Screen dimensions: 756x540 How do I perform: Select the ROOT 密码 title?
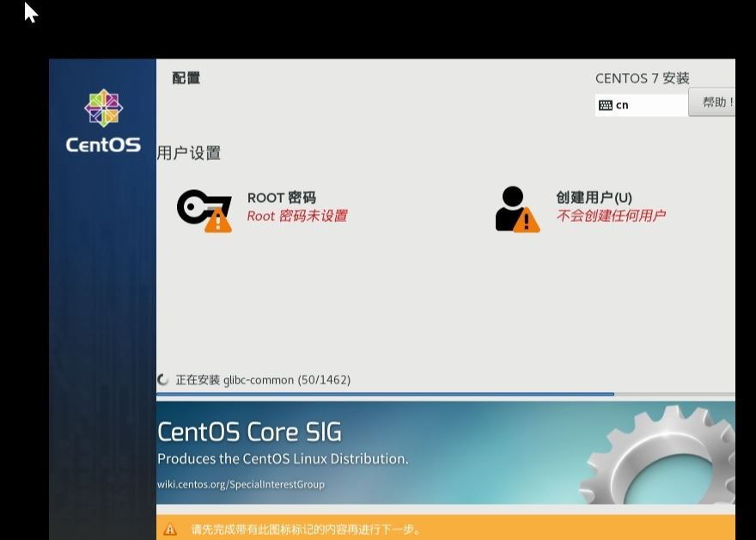(x=282, y=198)
